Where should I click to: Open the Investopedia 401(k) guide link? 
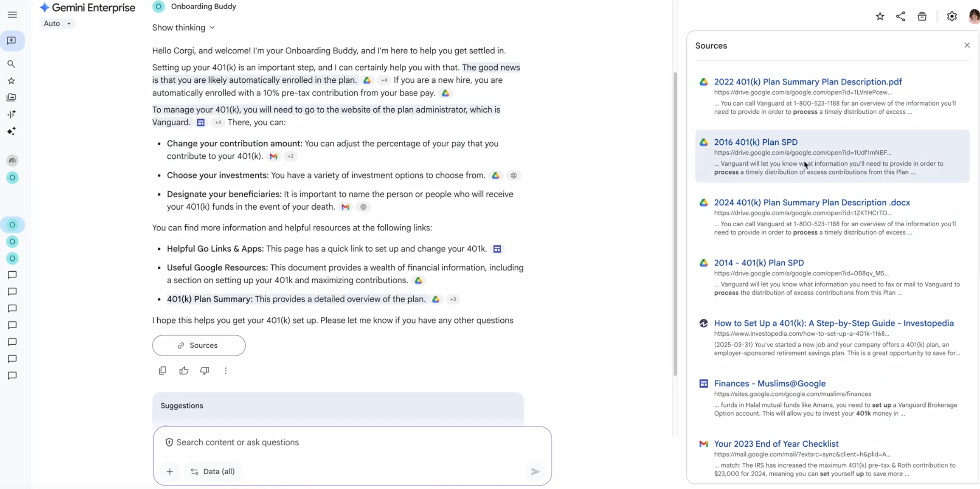pyautogui.click(x=834, y=323)
